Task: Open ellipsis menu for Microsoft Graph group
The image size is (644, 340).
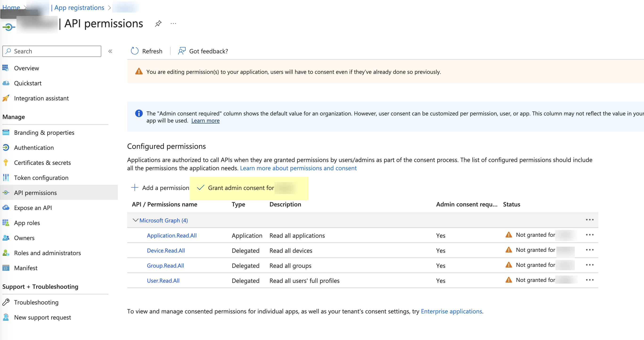Action: pyautogui.click(x=590, y=220)
